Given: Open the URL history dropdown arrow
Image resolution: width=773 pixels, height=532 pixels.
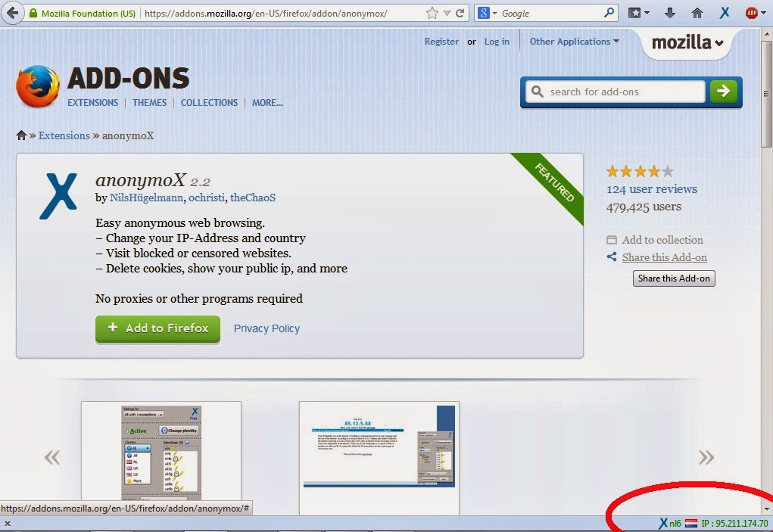Looking at the screenshot, I should coord(447,14).
